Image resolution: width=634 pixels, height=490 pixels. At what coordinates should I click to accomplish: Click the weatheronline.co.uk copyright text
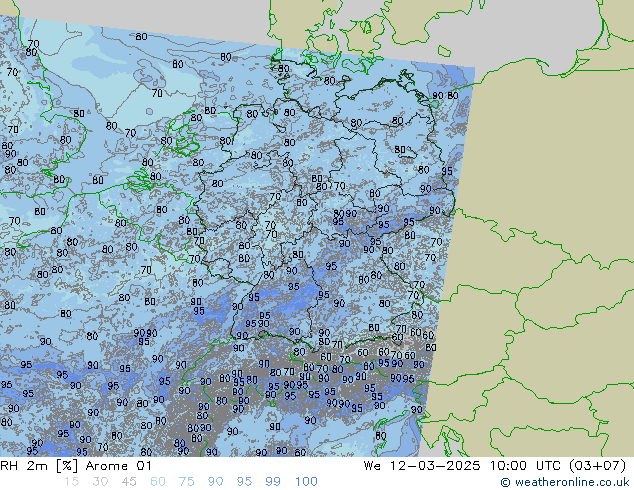pyautogui.click(x=565, y=482)
